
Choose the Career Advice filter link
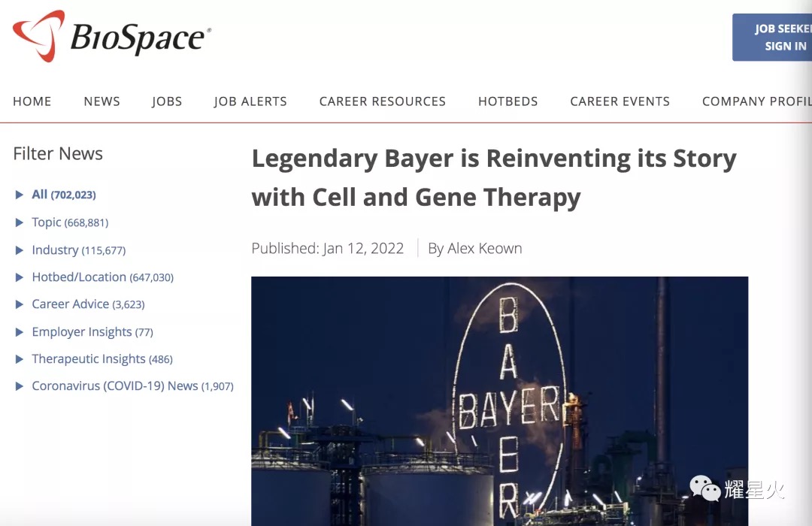click(88, 304)
